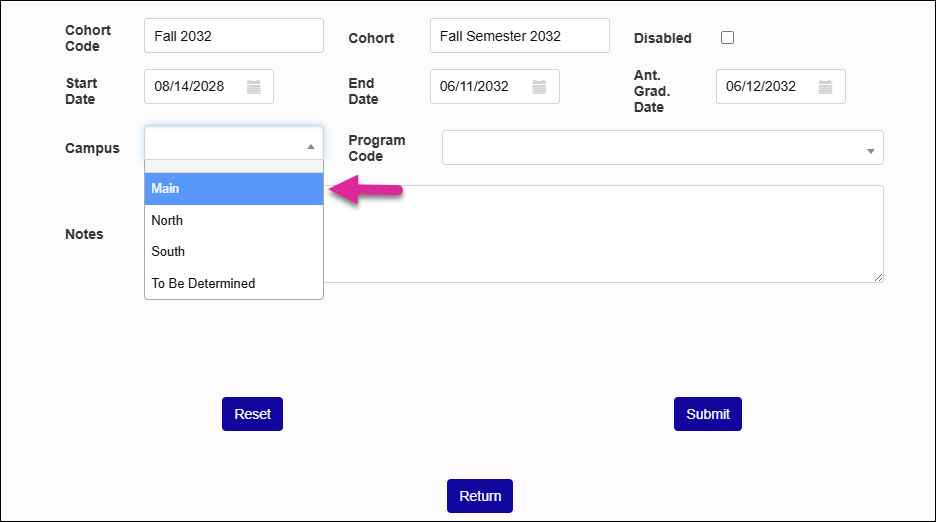Viewport: 936px width, 522px height.
Task: Click the Cohort name field
Action: [520, 36]
